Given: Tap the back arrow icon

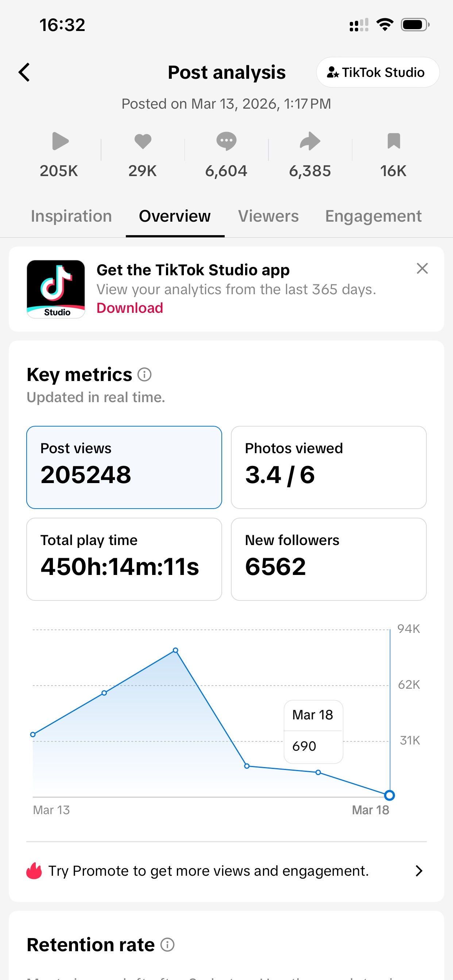Looking at the screenshot, I should pos(24,72).
